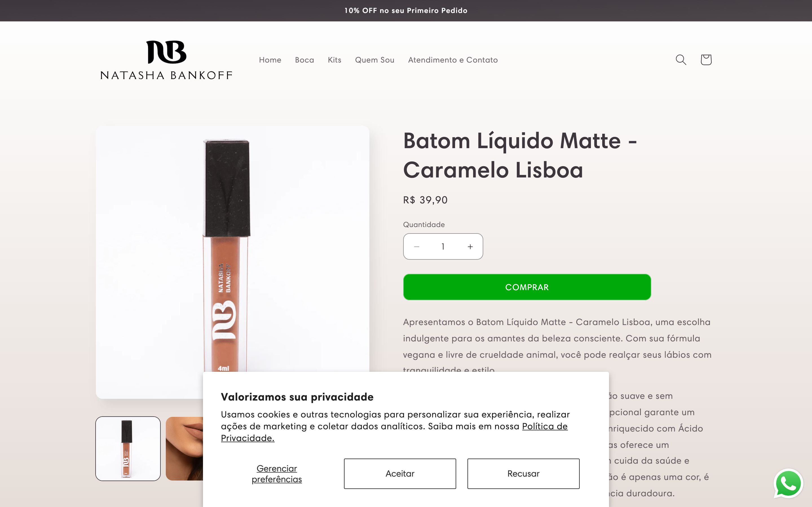Image resolution: width=812 pixels, height=507 pixels.
Task: Increase quantity with plus icon
Action: pos(470,246)
